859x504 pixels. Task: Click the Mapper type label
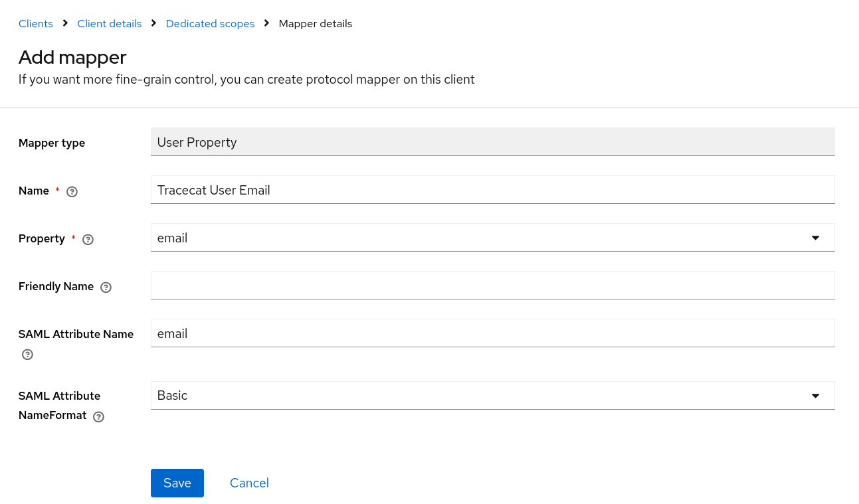pos(52,143)
